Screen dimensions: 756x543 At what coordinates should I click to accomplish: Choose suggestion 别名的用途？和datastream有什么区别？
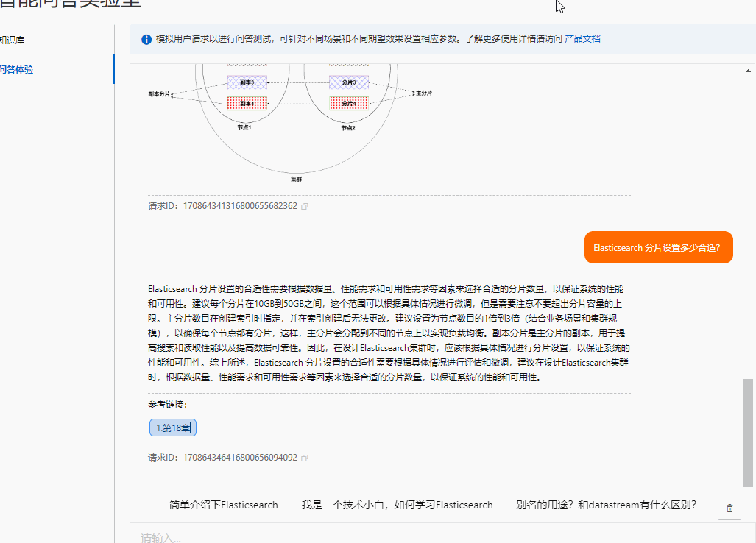click(606, 505)
